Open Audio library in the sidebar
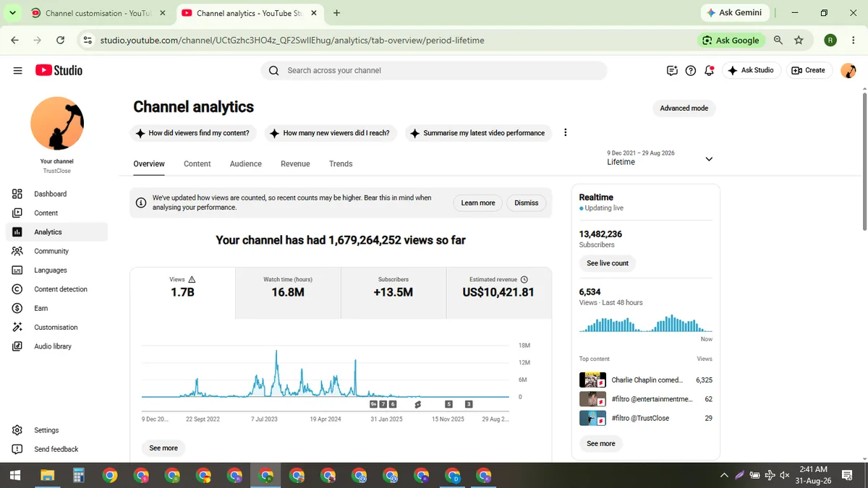 tap(56, 346)
